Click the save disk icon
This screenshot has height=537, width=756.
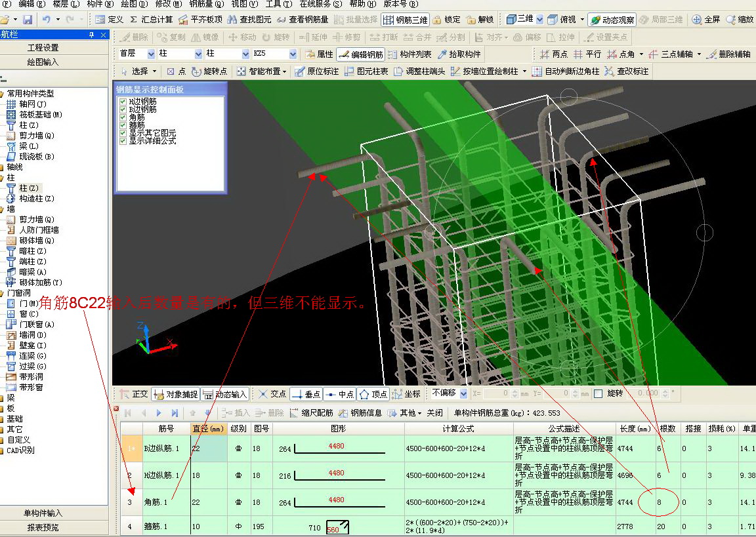click(28, 20)
